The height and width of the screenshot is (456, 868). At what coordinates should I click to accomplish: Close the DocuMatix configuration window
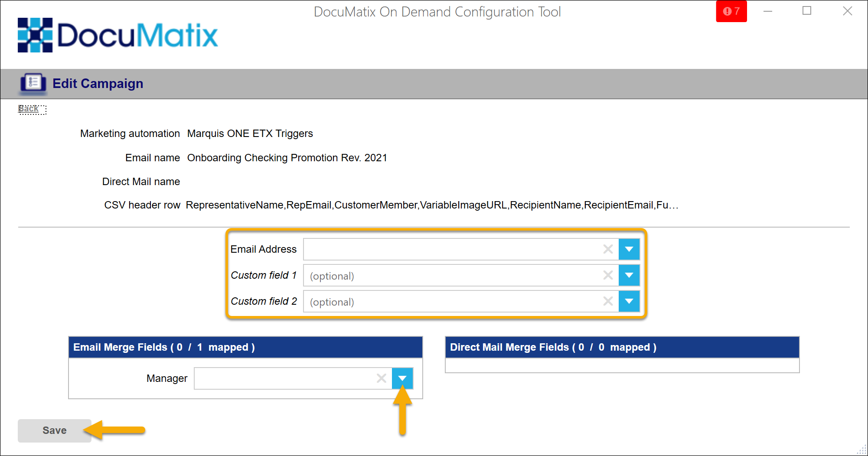(x=848, y=11)
